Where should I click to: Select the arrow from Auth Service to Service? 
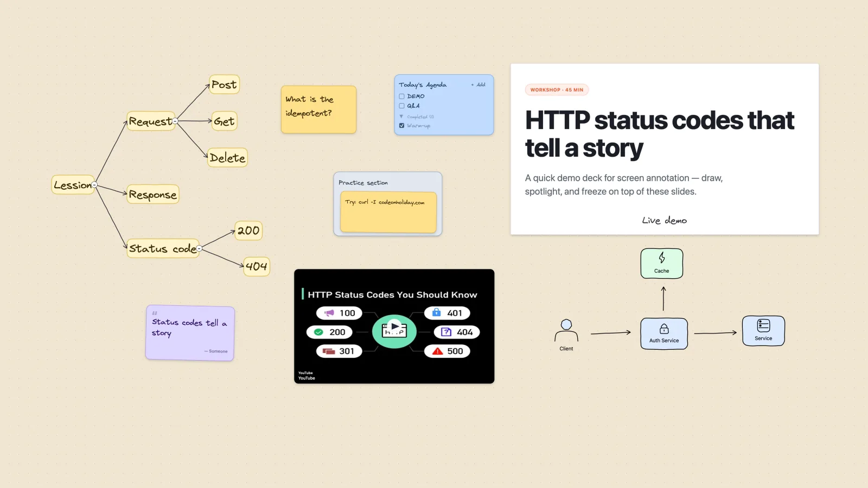716,333
